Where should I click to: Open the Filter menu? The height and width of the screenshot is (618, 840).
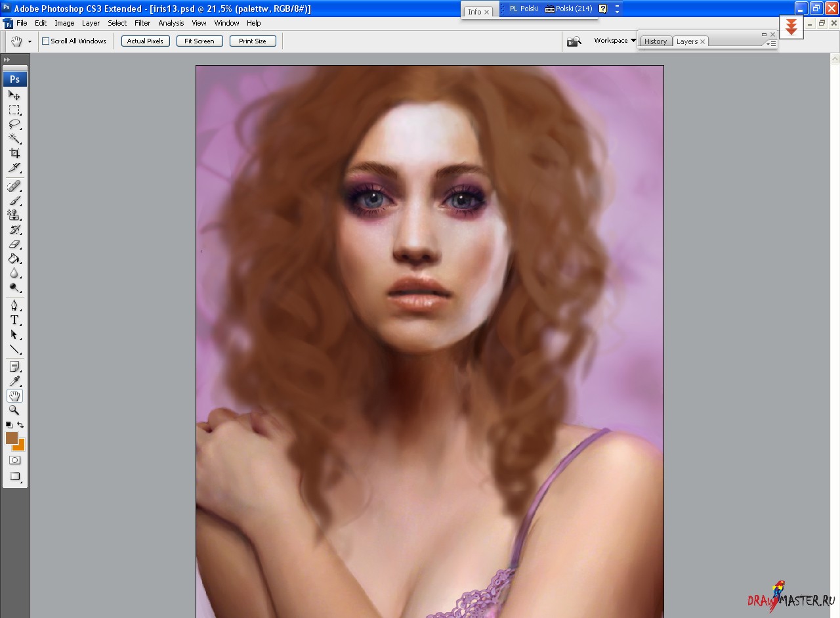(x=142, y=23)
